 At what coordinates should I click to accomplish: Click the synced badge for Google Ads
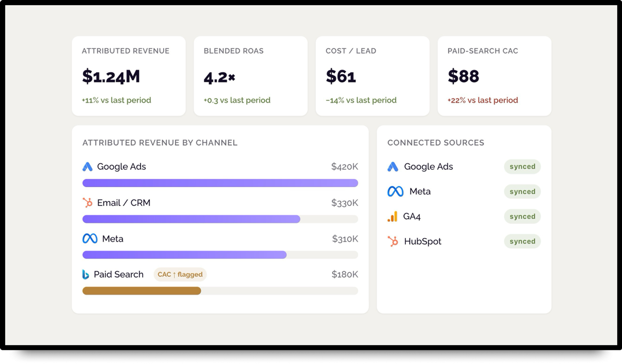coord(522,167)
